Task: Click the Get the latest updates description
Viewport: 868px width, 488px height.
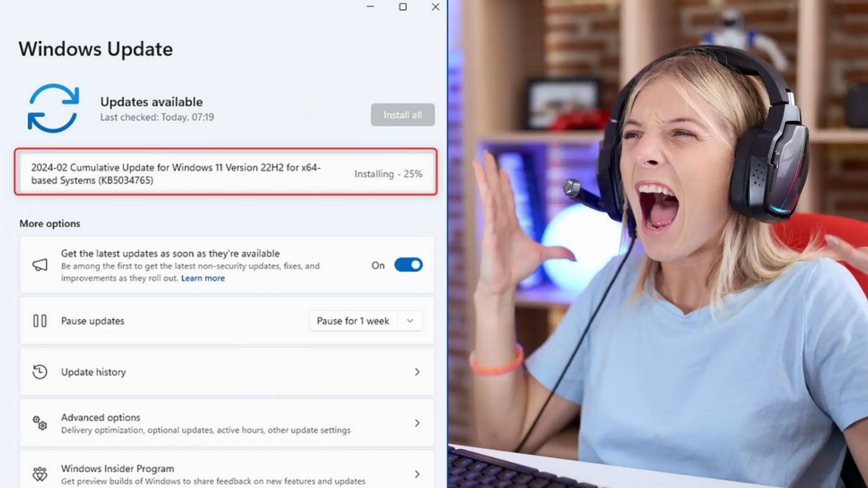Action: tap(190, 272)
